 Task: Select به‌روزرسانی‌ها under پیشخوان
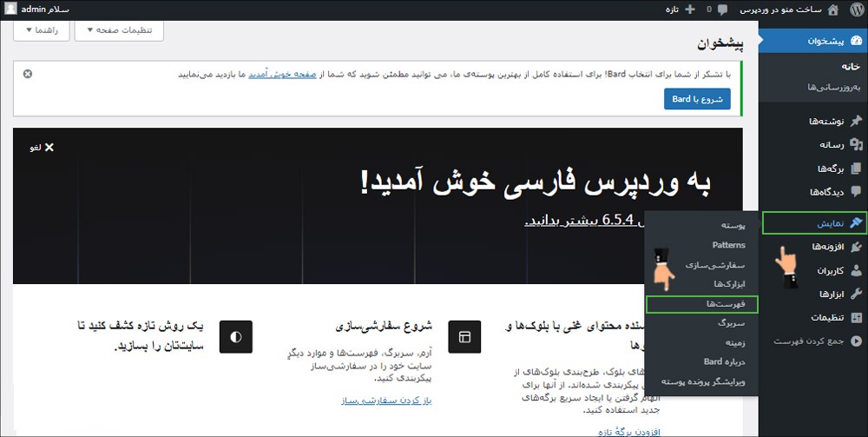[x=835, y=88]
